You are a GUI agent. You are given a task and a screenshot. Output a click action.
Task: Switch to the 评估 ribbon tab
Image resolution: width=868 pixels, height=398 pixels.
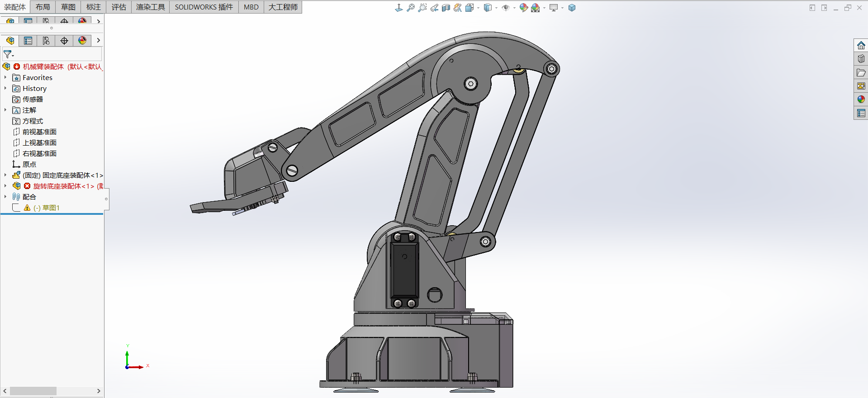(119, 7)
